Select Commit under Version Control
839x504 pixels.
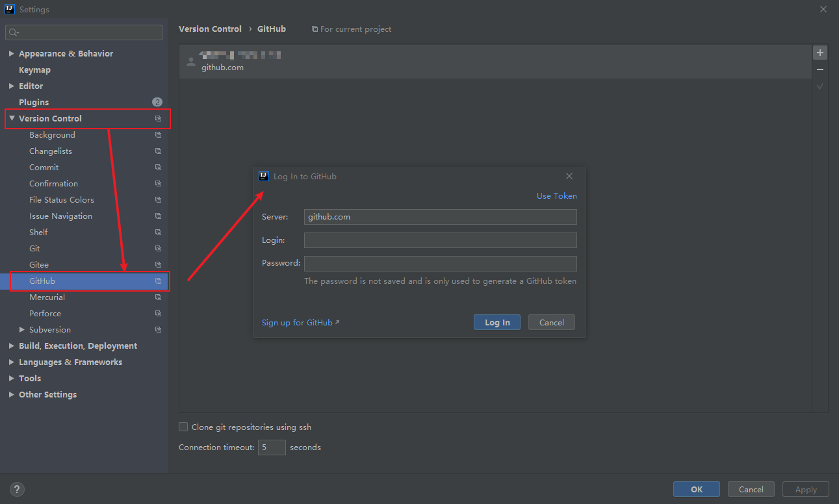(x=44, y=168)
